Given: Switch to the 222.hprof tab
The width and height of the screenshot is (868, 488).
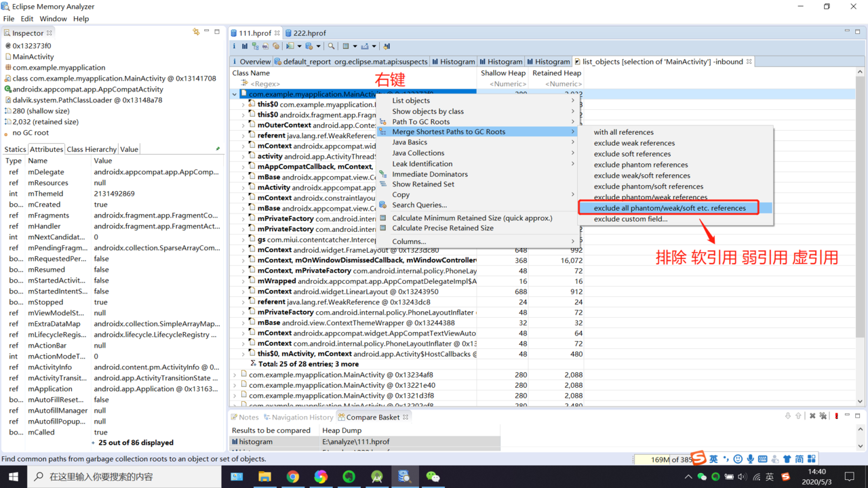Looking at the screenshot, I should (x=305, y=33).
